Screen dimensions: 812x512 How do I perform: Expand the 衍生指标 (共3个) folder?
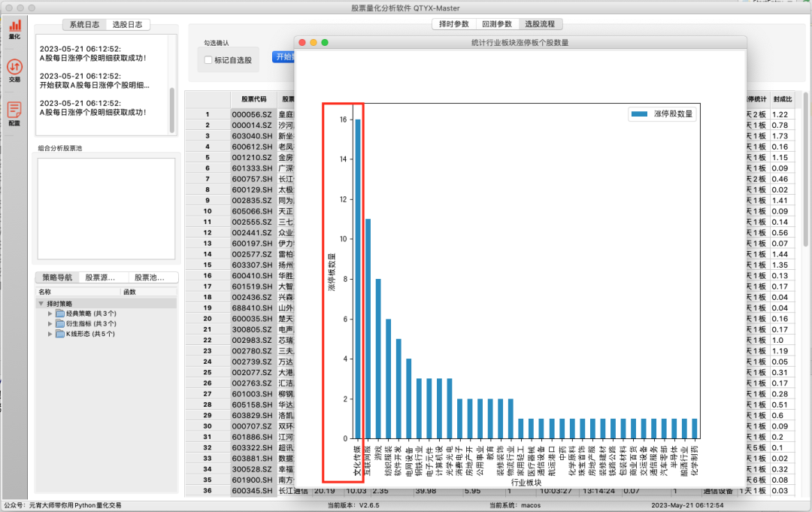pyautogui.click(x=50, y=324)
